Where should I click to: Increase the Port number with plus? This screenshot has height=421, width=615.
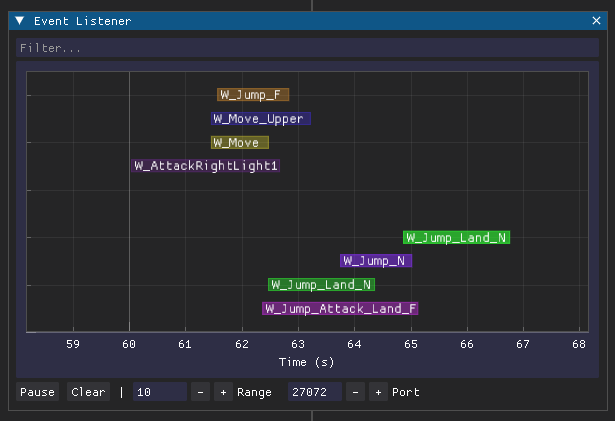(x=377, y=392)
